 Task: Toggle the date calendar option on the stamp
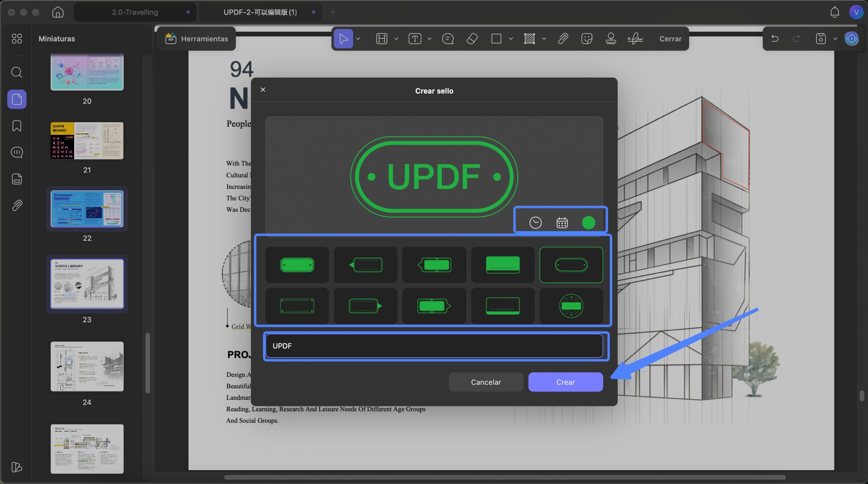tap(562, 223)
